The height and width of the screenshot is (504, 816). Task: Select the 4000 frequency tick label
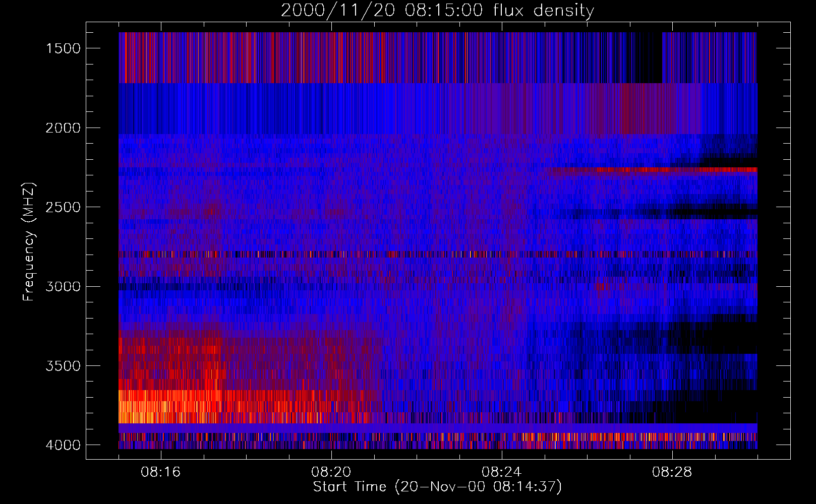(63, 445)
